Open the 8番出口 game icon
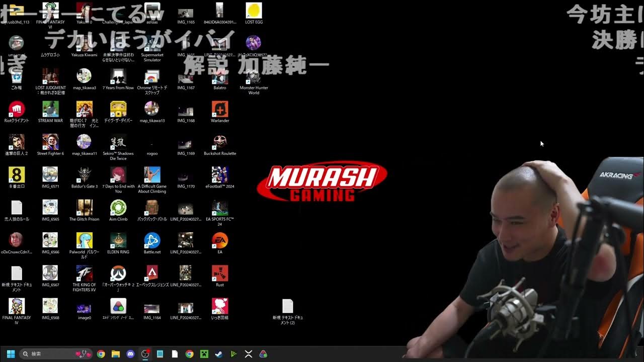Image resolution: width=644 pixels, height=362 pixels. [17, 178]
